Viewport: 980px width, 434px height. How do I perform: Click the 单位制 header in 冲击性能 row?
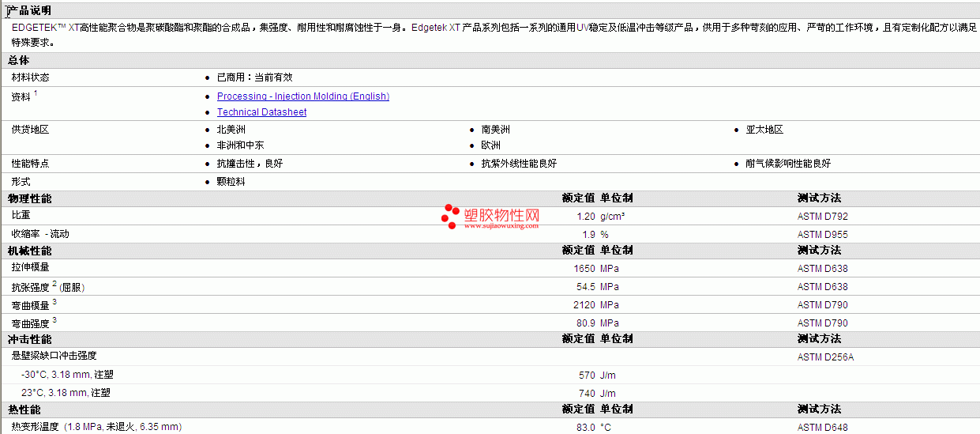(x=616, y=339)
